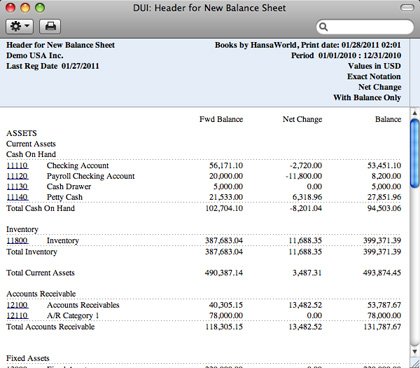The width and height of the screenshot is (420, 368).
Task: Open account 11800 Inventory link
Action: pyautogui.click(x=17, y=241)
